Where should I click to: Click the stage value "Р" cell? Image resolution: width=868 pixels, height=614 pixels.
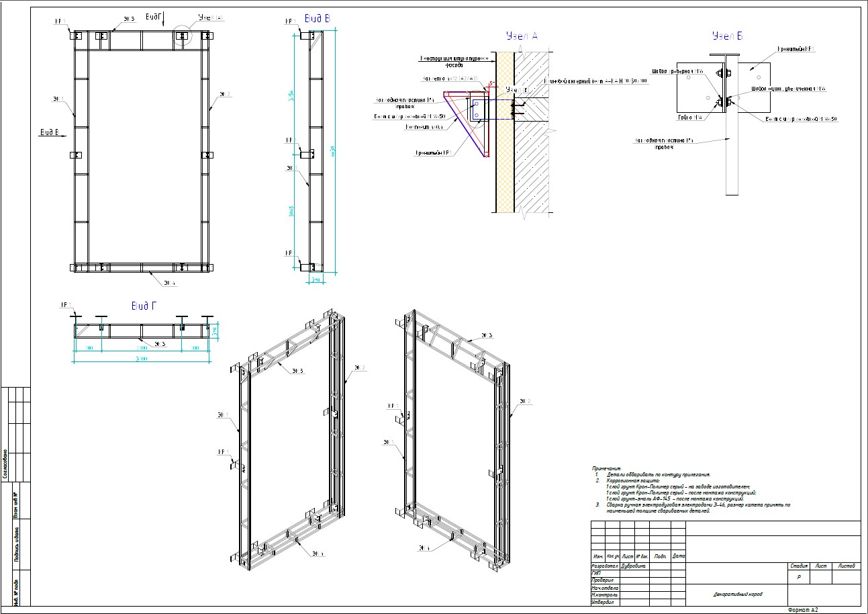[x=799, y=577]
